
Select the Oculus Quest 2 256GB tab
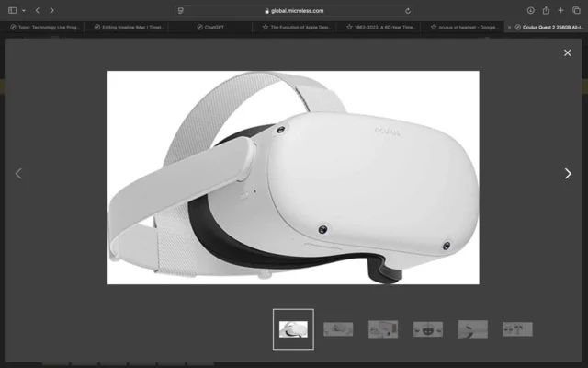pos(547,27)
